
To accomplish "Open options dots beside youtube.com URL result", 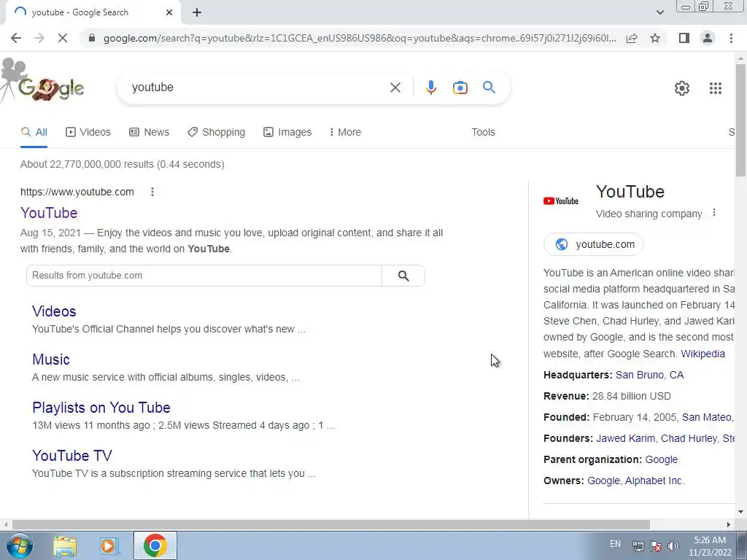I will tap(152, 192).
